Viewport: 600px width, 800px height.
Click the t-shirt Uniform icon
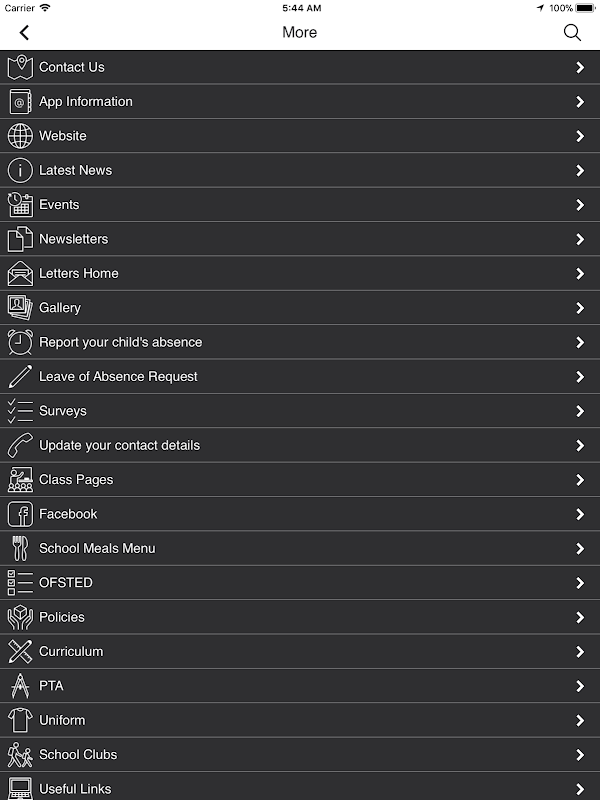pos(20,720)
